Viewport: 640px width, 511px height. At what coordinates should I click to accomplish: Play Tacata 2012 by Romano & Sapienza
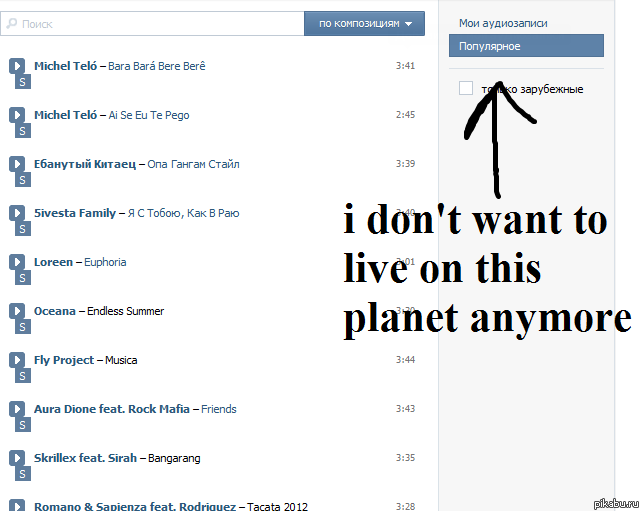[17, 505]
